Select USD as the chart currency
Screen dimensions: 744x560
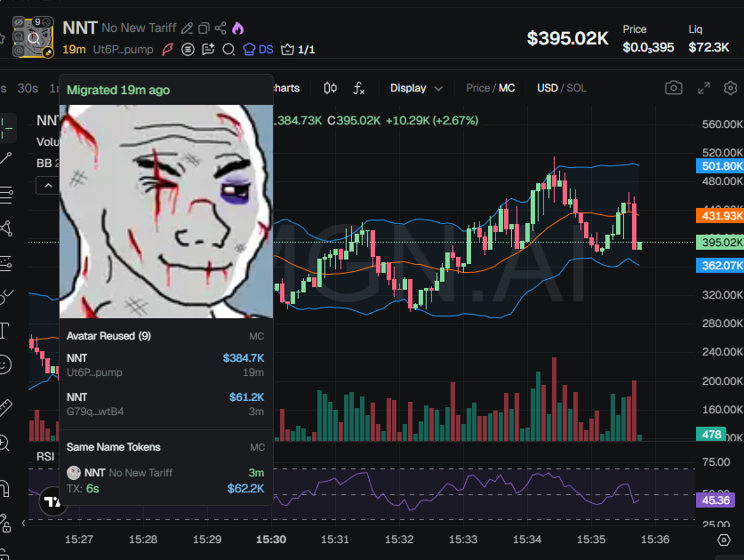click(x=547, y=88)
